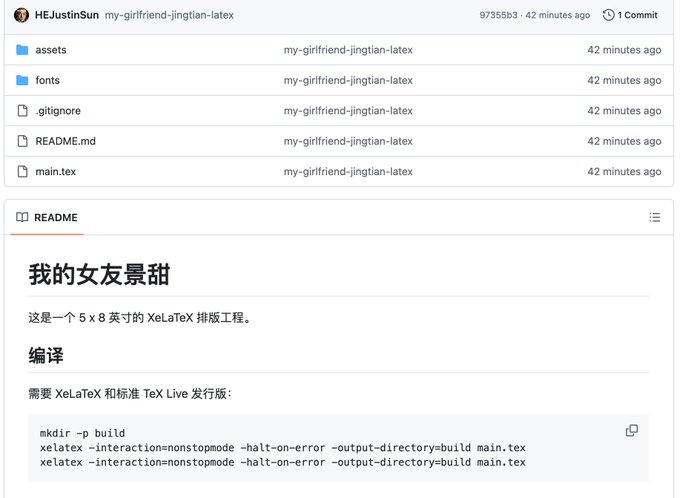Click '42 minutes ago' in the main.tex row

[624, 171]
